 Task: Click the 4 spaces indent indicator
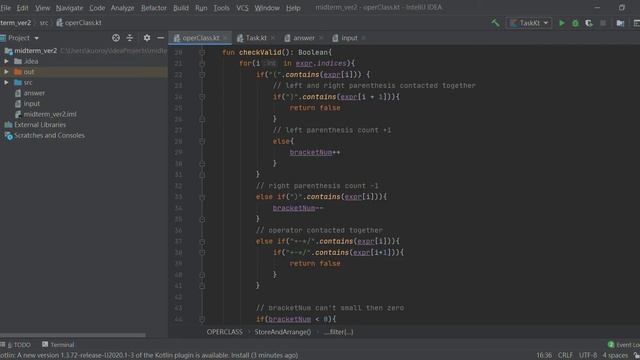click(x=615, y=356)
